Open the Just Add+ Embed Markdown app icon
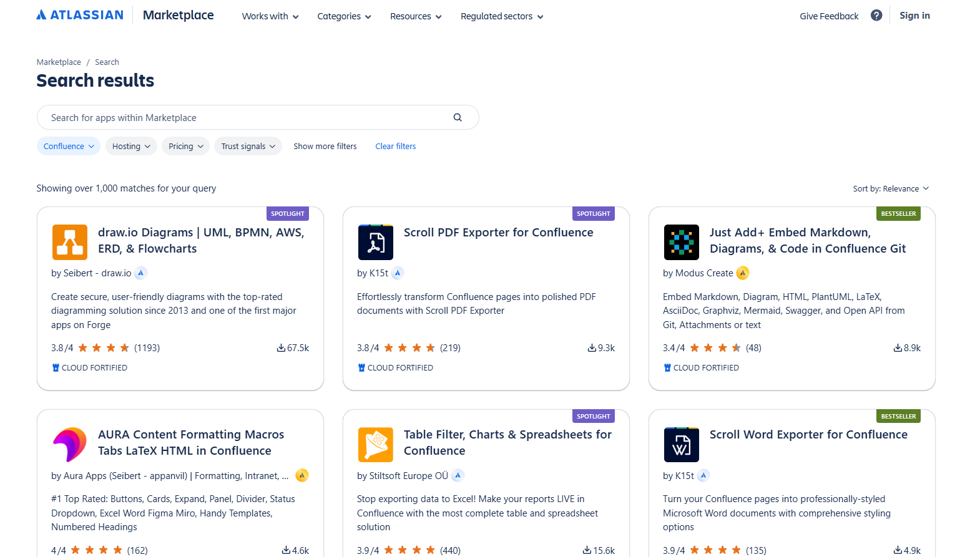 682,242
